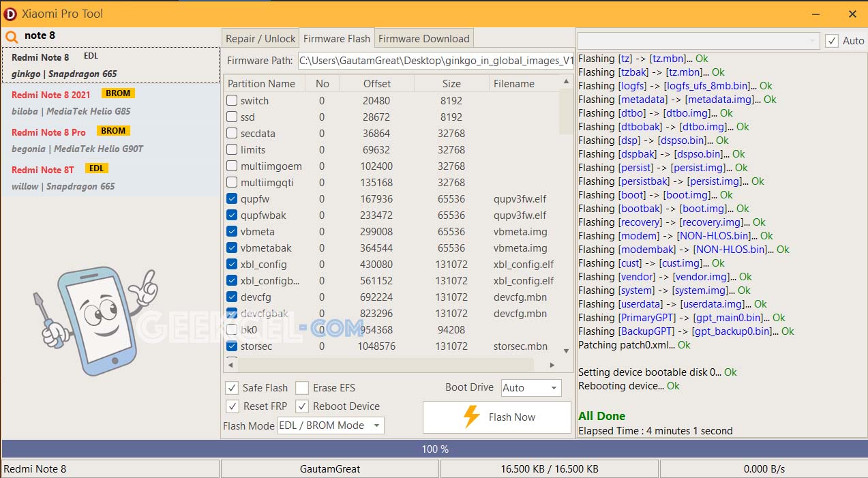Click the 0.000 B/s speed readout
Image resolution: width=868 pixels, height=478 pixels.
[x=763, y=469]
